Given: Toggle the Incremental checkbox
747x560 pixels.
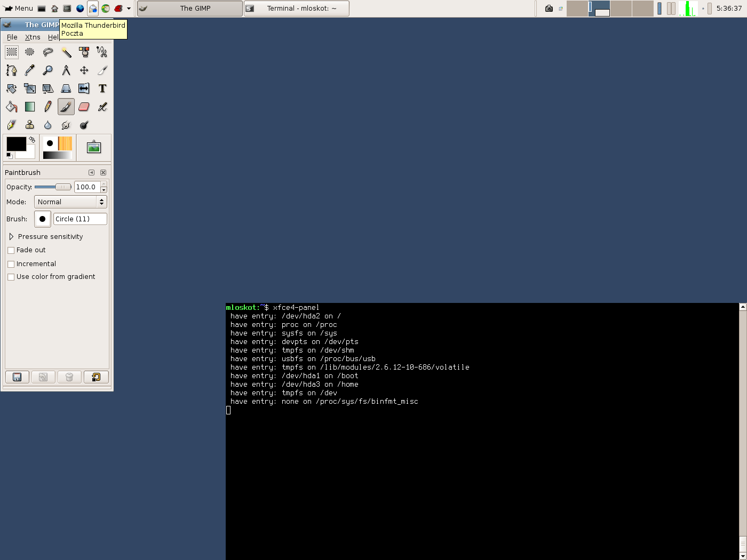Looking at the screenshot, I should coord(11,264).
